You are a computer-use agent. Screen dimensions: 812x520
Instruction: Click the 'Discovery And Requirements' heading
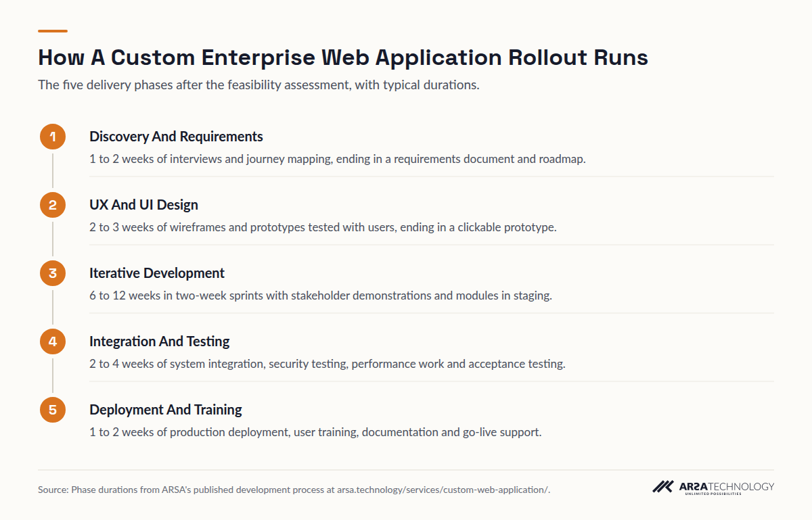pos(176,137)
